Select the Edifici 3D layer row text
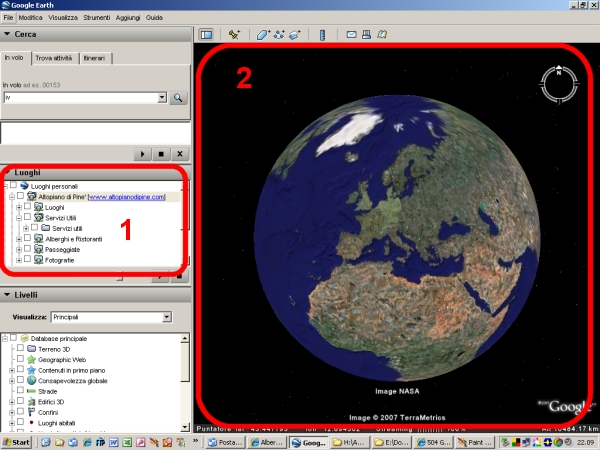600x450 pixels. click(x=51, y=402)
